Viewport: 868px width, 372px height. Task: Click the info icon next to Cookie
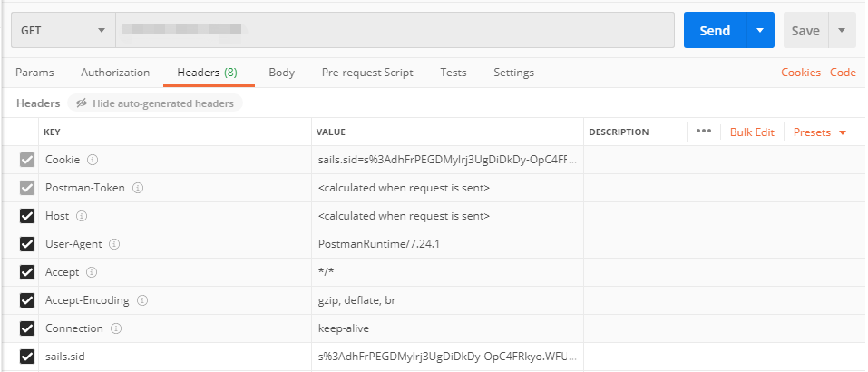point(93,161)
